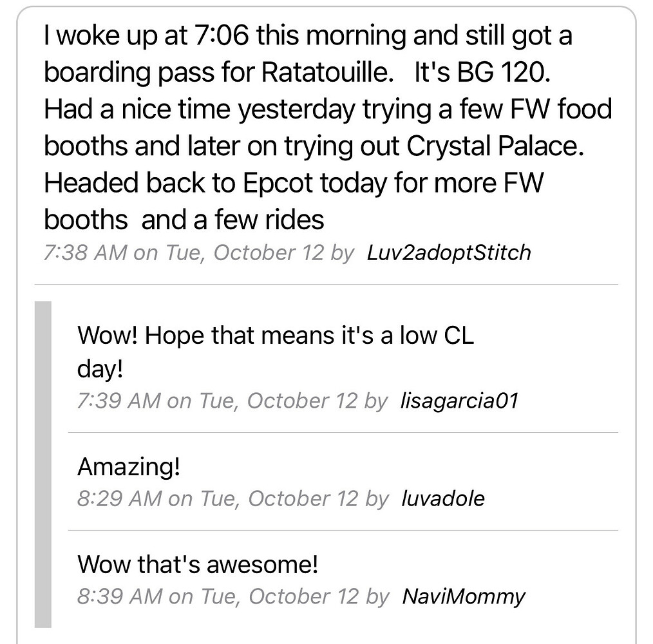
Task: Click 'booths and a few rides' text
Action: 184,220
